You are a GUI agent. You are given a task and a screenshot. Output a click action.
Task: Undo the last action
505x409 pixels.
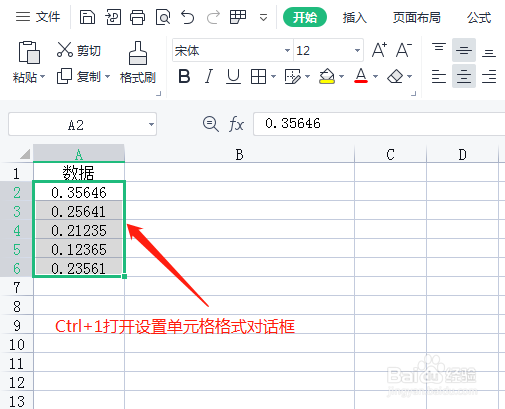click(x=188, y=17)
